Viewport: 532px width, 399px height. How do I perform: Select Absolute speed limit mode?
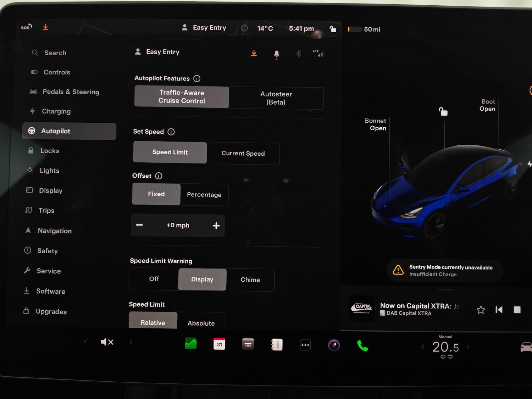[x=201, y=323]
